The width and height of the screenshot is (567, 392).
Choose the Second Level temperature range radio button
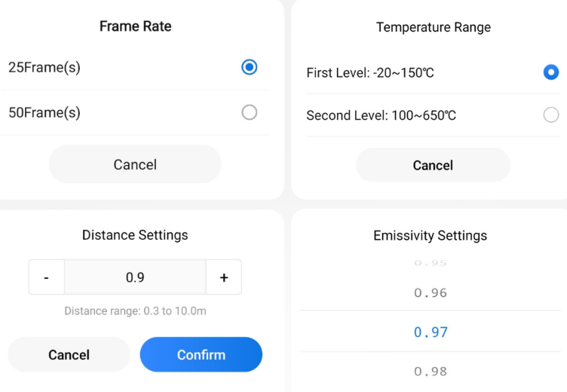(x=551, y=115)
